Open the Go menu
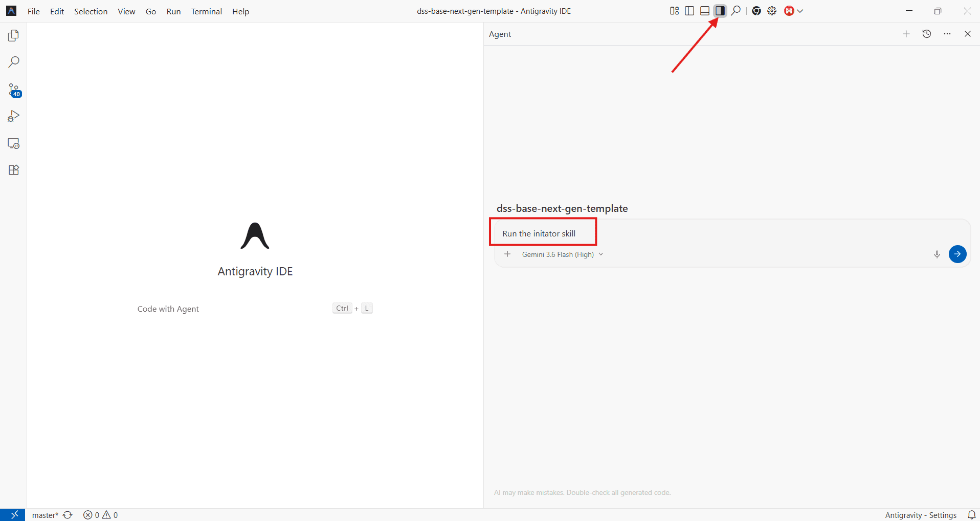The height and width of the screenshot is (521, 980). pos(151,11)
